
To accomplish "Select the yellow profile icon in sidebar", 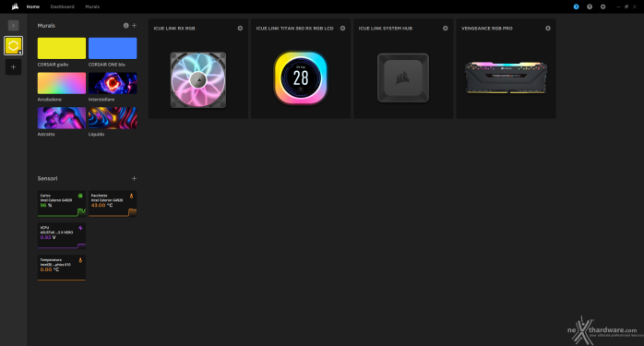I will coord(13,45).
